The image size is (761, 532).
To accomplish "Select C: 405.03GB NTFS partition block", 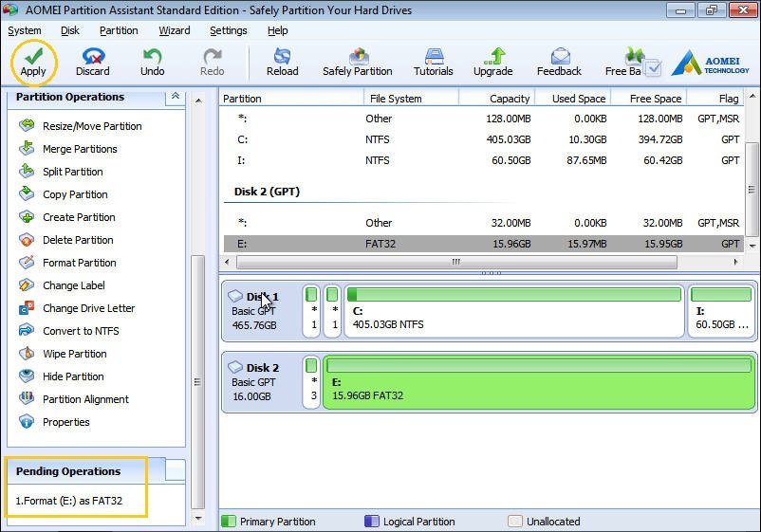I will click(514, 311).
